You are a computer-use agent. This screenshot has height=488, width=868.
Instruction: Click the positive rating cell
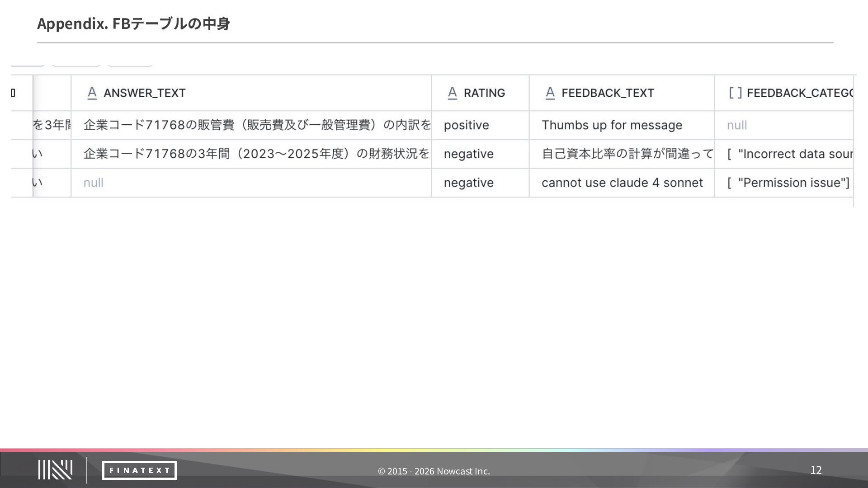pos(480,125)
